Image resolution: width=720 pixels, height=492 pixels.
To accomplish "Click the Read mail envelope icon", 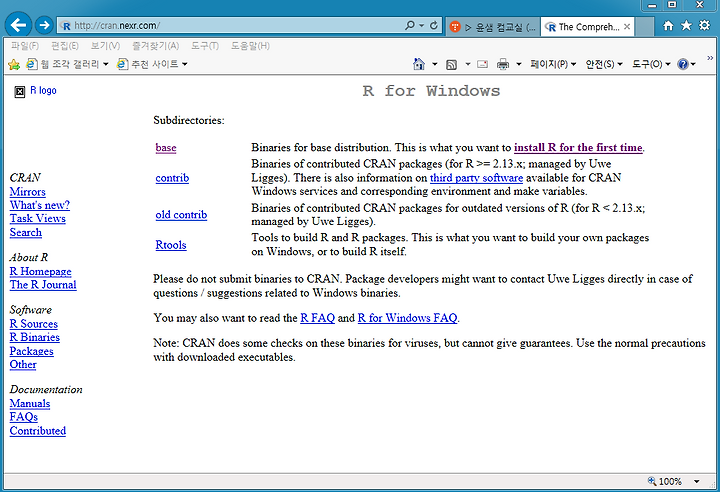I will [482, 64].
